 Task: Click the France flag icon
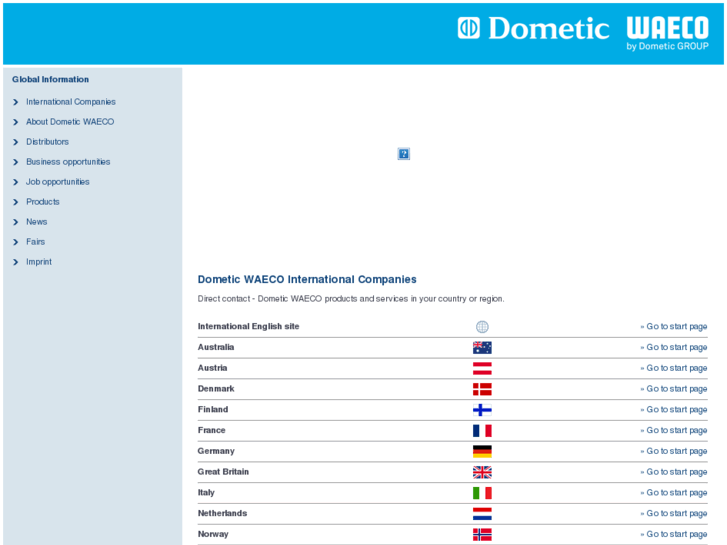pyautogui.click(x=482, y=431)
